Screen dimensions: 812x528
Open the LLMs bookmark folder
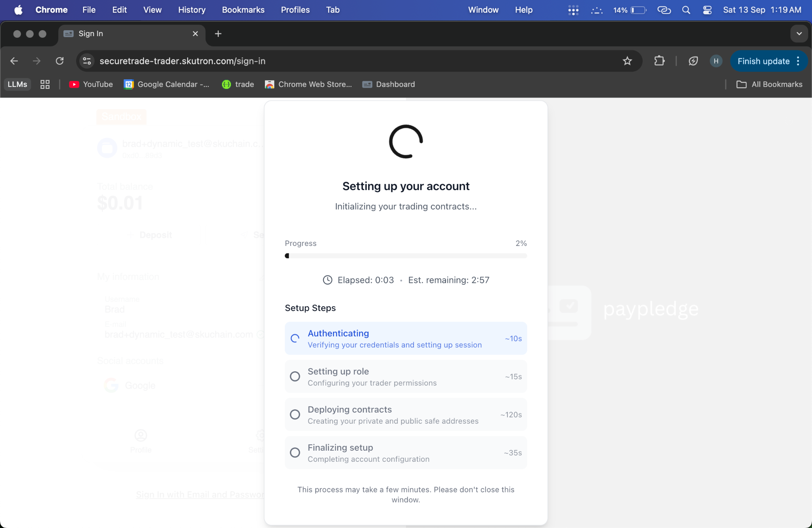(x=17, y=84)
